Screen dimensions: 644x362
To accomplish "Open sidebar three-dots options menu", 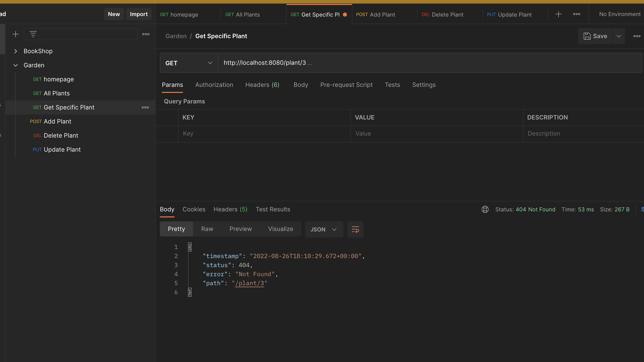I will pos(146,34).
